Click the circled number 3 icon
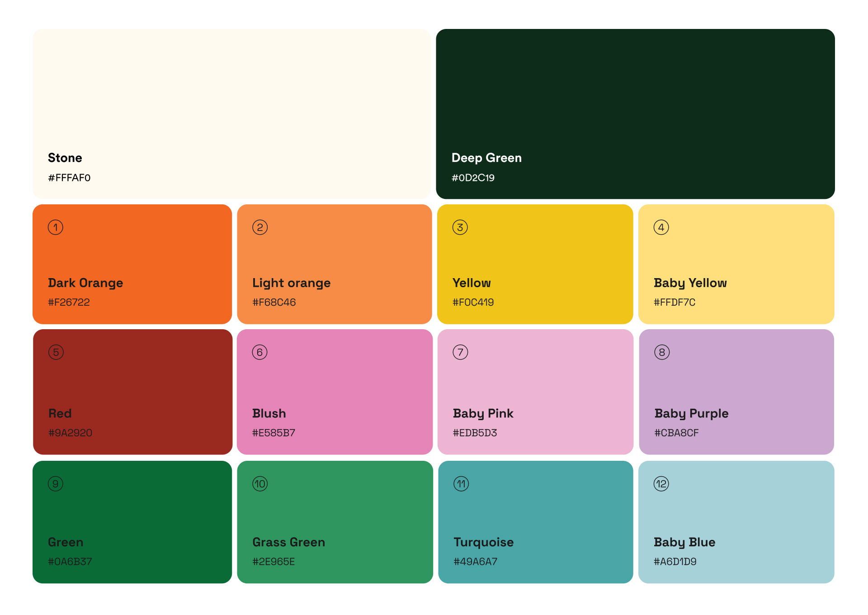Screen dimensions: 868x615 tap(460, 227)
